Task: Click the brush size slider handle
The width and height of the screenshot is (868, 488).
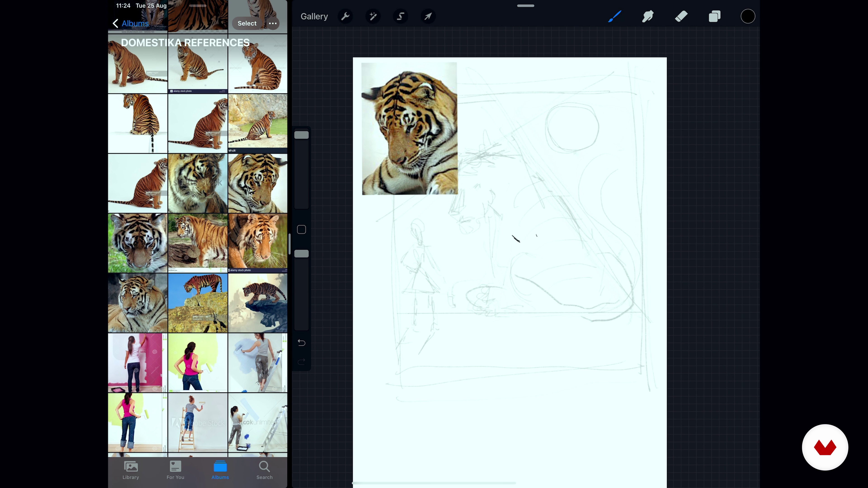Action: (x=301, y=135)
